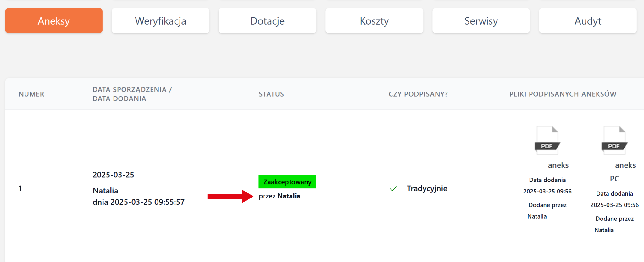This screenshot has width=644, height=262.
Task: Open the first aneks PDF file icon
Action: (x=547, y=140)
